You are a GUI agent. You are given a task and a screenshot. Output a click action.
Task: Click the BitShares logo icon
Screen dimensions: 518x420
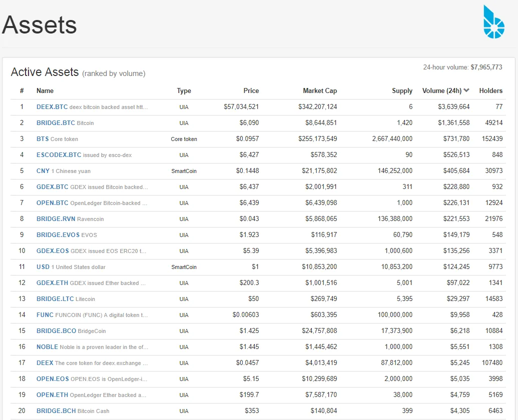click(x=493, y=22)
